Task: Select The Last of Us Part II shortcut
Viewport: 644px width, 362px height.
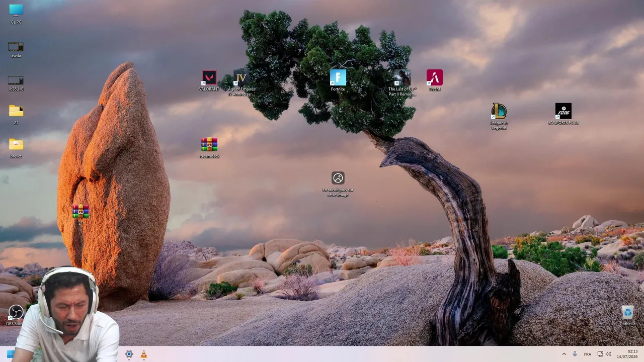Action: coord(402,83)
